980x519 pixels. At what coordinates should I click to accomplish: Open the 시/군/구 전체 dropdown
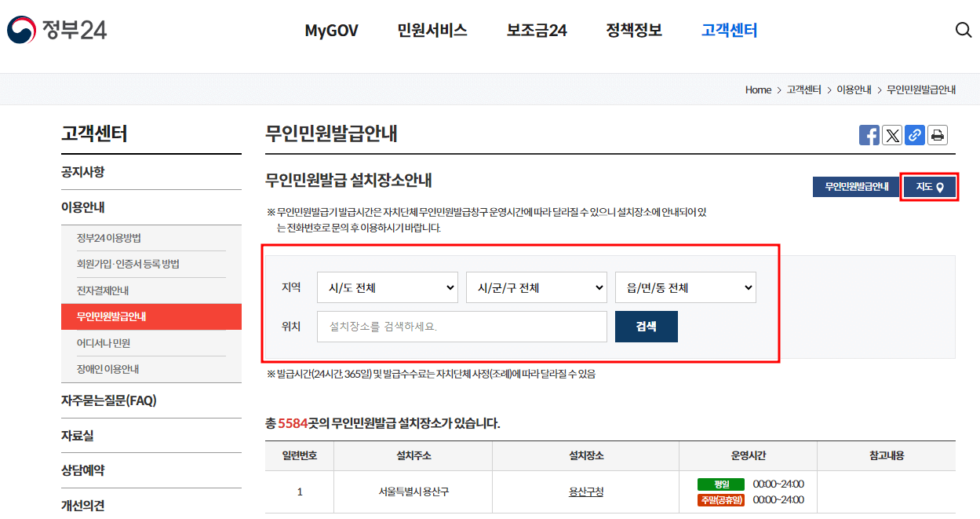coord(536,287)
